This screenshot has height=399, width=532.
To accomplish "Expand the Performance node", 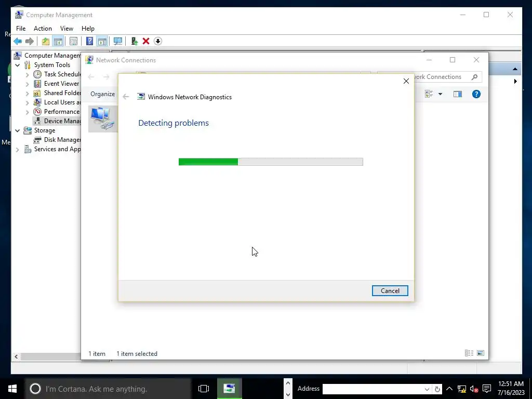I will tap(28, 112).
